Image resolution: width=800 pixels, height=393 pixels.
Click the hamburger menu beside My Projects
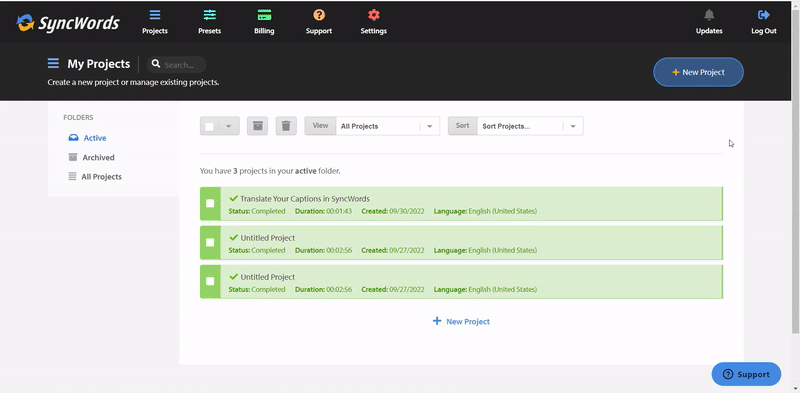coord(54,63)
